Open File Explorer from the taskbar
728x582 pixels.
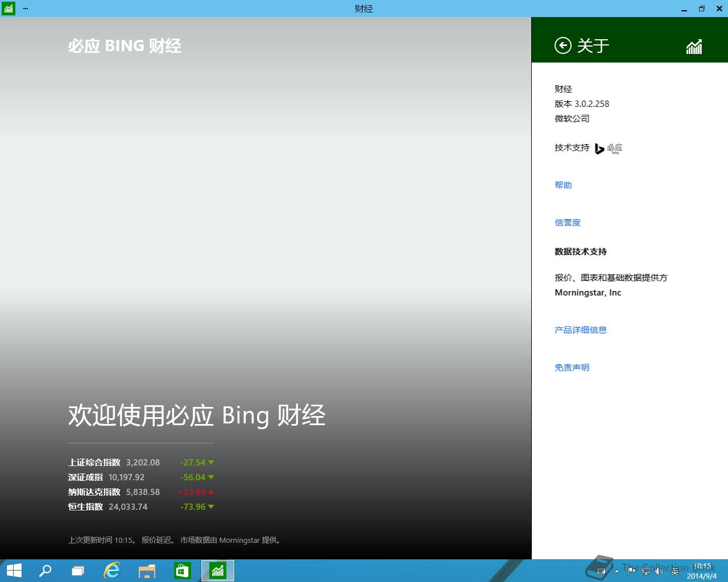[147, 571]
